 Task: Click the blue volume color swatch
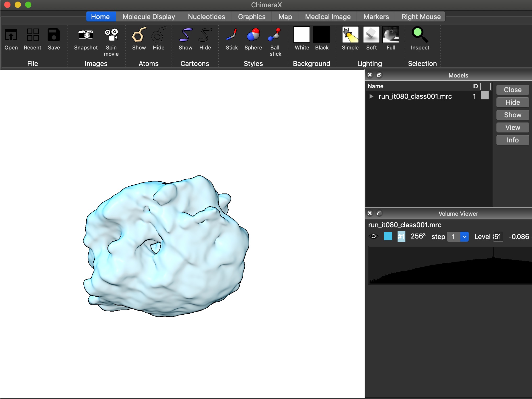[388, 236]
